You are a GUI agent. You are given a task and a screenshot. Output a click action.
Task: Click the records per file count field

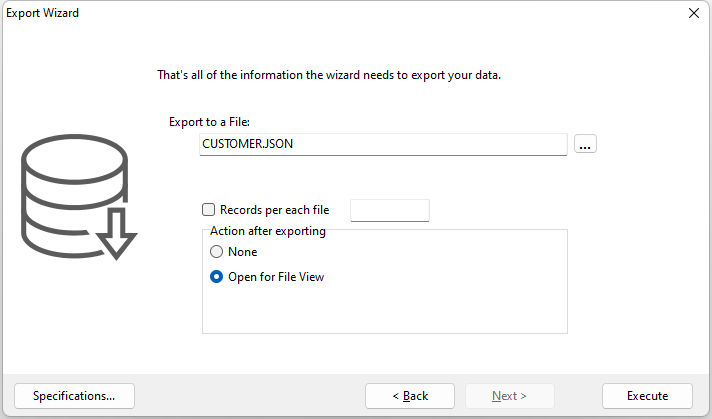(x=390, y=210)
